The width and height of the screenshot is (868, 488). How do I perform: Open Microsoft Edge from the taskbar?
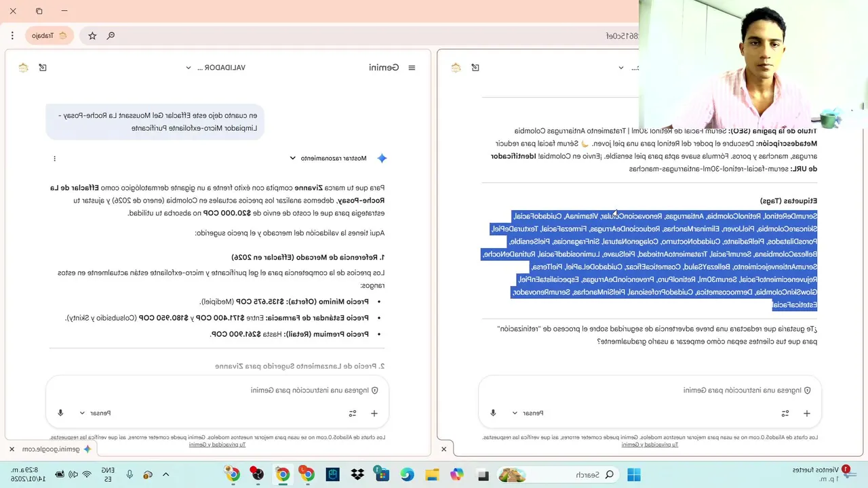pos(407,474)
